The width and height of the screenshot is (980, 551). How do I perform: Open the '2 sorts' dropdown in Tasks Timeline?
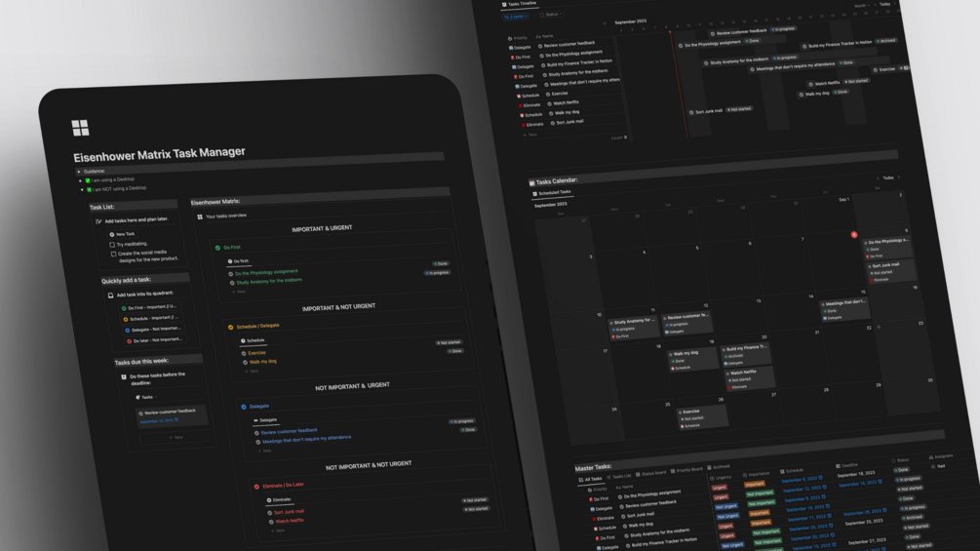pyautogui.click(x=516, y=17)
